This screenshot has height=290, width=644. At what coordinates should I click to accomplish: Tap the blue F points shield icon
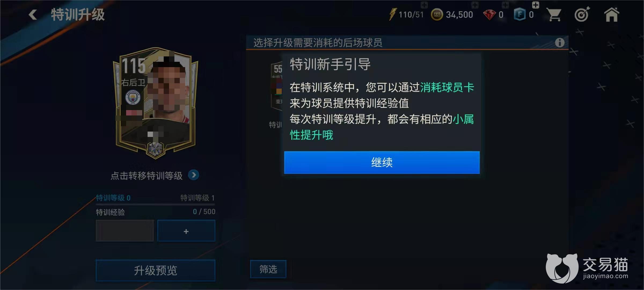coord(520,15)
